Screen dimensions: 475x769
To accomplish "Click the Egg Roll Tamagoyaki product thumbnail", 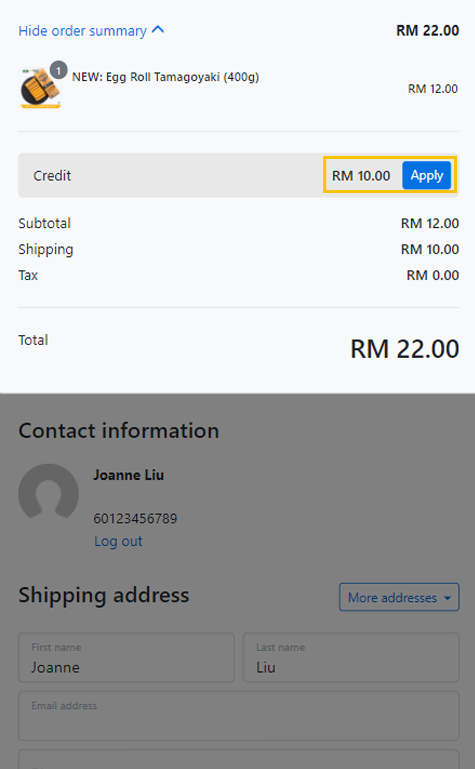I will 40,88.
